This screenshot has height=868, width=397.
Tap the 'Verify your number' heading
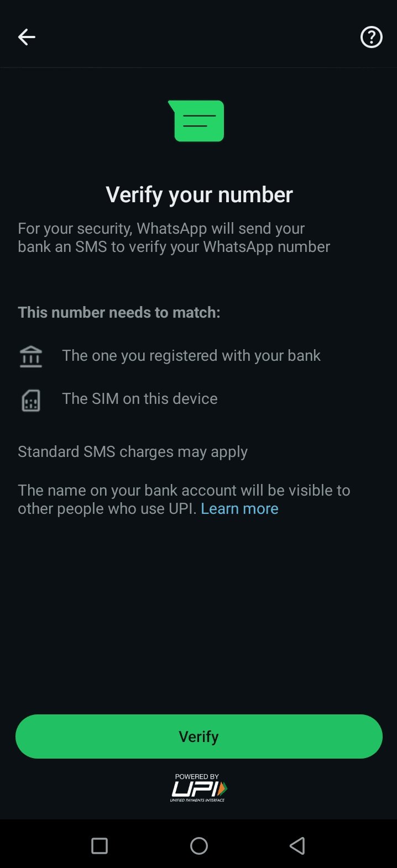click(x=199, y=194)
